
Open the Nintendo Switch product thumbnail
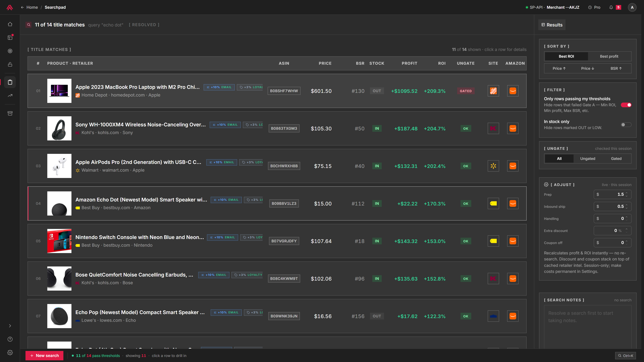[59, 241]
